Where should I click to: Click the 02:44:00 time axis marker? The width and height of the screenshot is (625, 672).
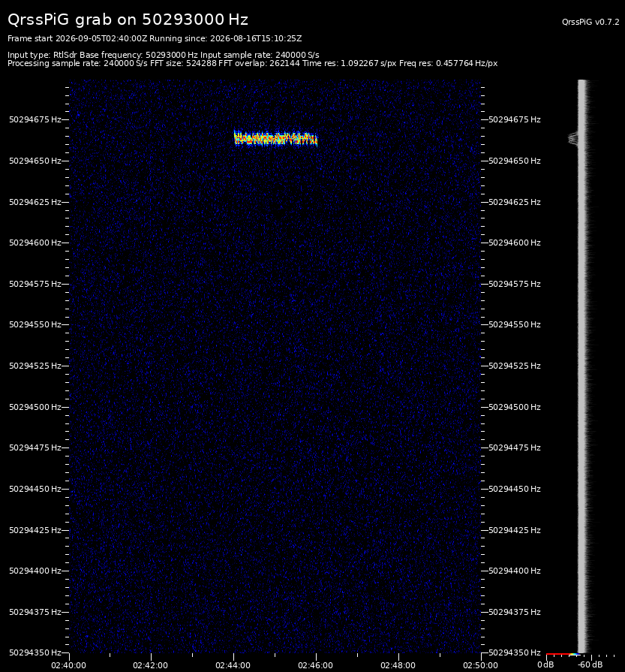coord(233,665)
